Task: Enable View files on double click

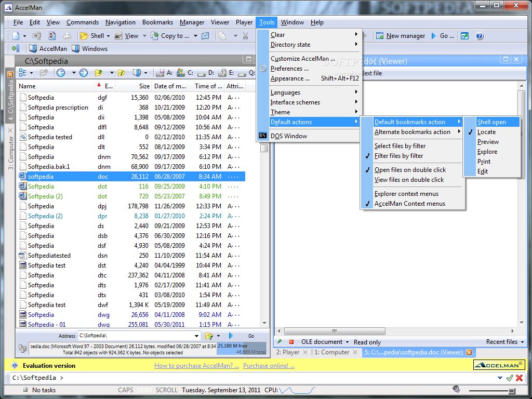Action: (x=412, y=179)
